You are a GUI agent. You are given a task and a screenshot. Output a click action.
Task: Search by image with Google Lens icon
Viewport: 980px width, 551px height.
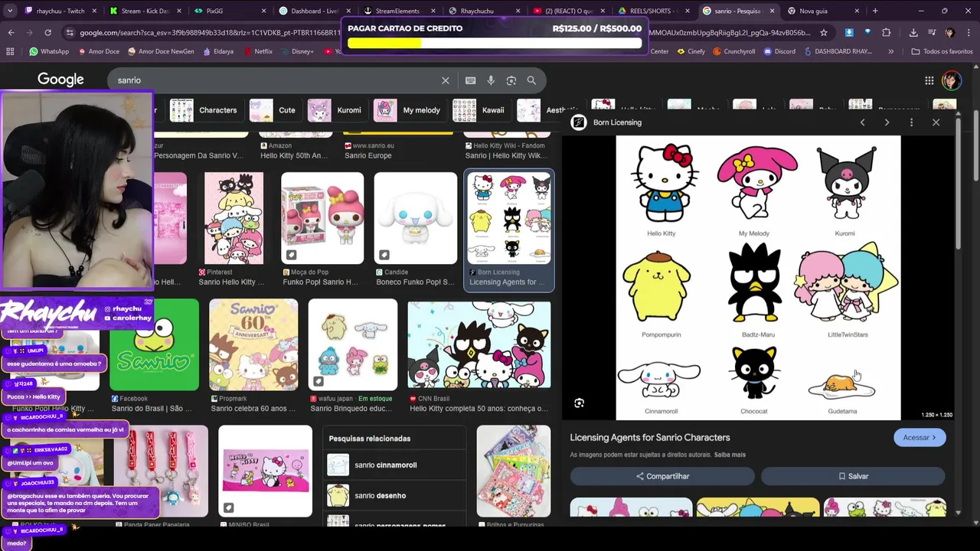pos(511,80)
